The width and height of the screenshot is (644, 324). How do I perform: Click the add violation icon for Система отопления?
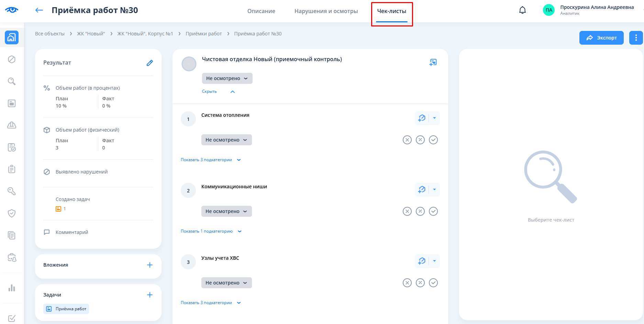[x=422, y=118]
